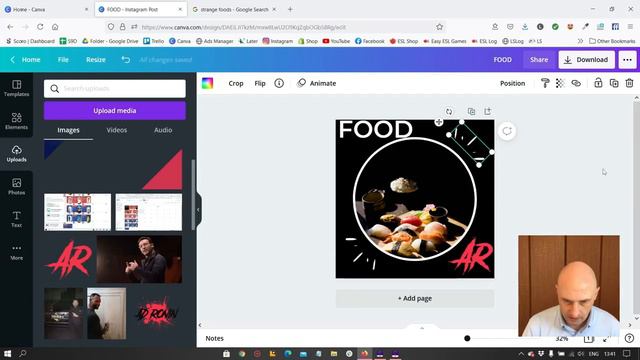Open the Firefox hamburger menu
Image resolution: width=640 pixels, height=360 pixels.
tap(630, 27)
